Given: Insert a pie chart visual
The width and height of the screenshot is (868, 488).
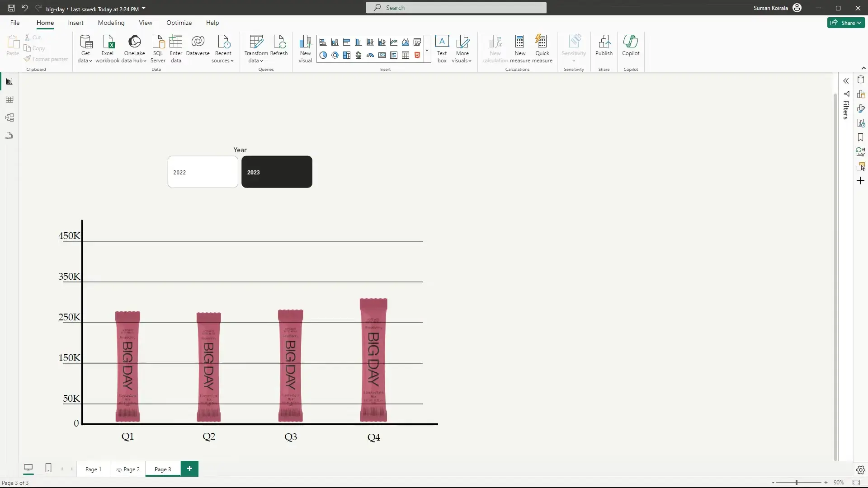Looking at the screenshot, I should (323, 55).
